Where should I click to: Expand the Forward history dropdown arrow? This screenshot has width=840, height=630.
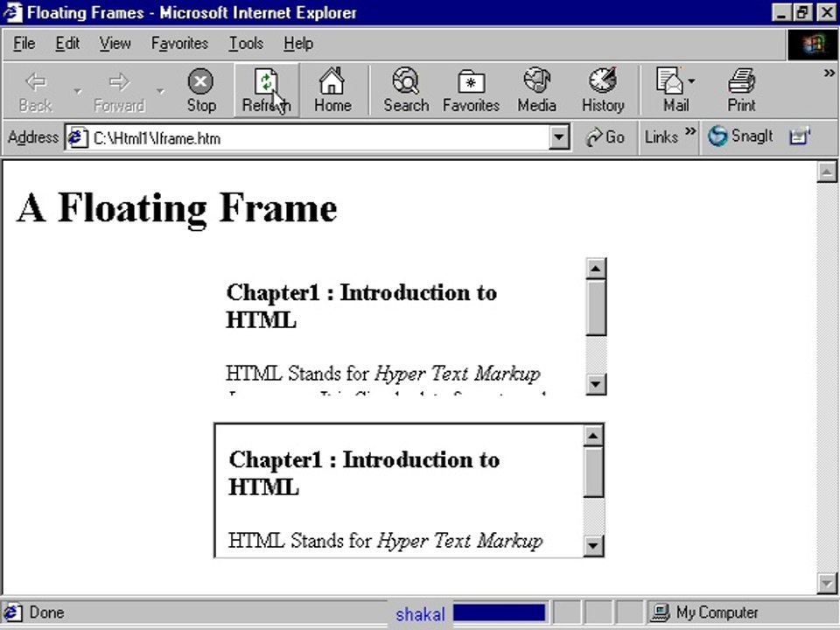160,91
